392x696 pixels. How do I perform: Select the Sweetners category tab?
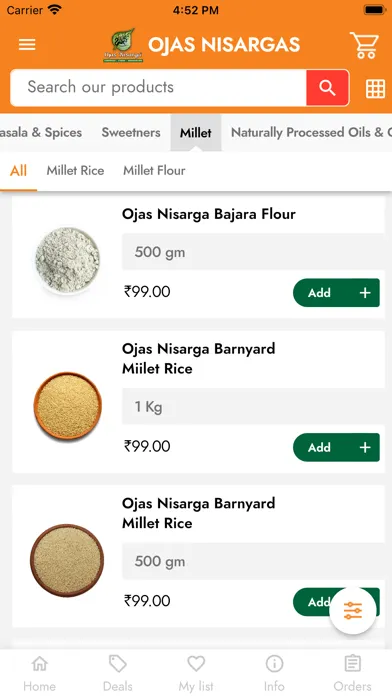[131, 132]
